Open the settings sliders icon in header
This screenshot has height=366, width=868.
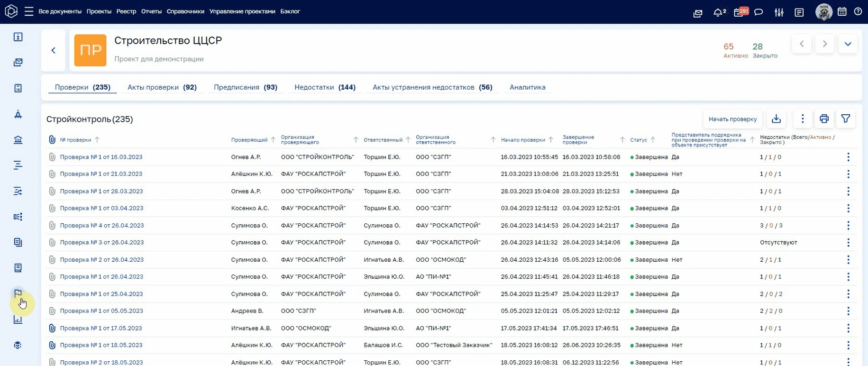click(779, 12)
